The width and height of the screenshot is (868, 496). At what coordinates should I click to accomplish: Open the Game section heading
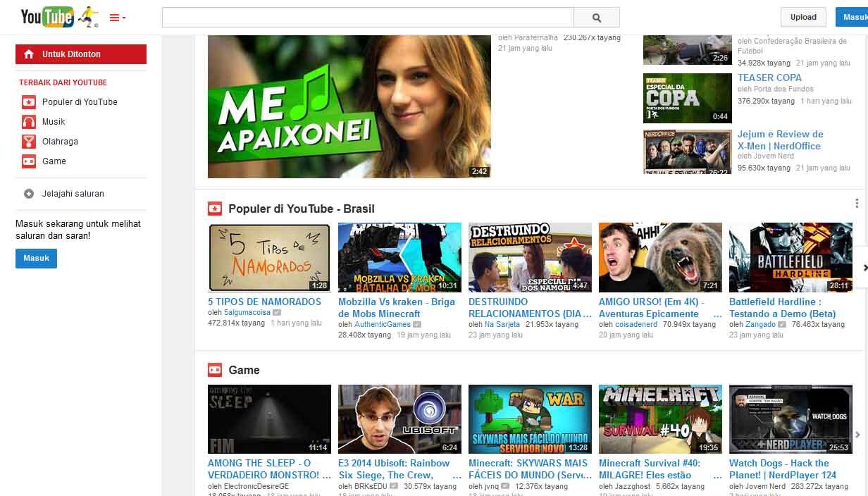244,371
